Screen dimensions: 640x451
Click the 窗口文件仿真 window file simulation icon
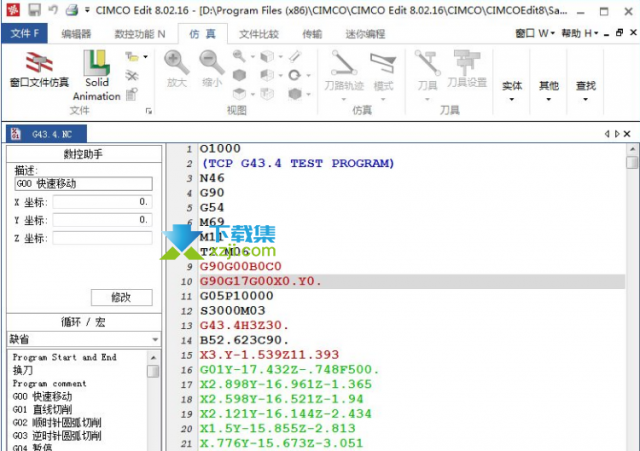click(39, 63)
